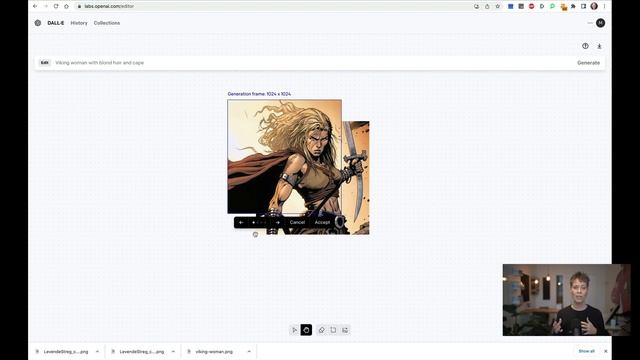Click the prompt text field
640x360 pixels.
pos(310,63)
